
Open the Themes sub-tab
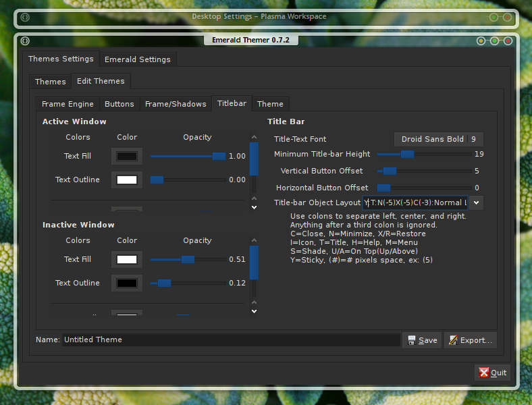pyautogui.click(x=50, y=82)
